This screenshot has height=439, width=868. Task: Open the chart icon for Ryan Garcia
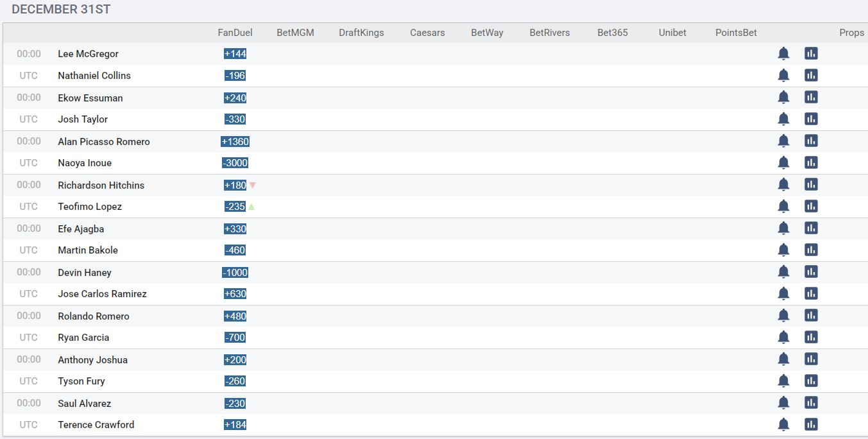[811, 338]
